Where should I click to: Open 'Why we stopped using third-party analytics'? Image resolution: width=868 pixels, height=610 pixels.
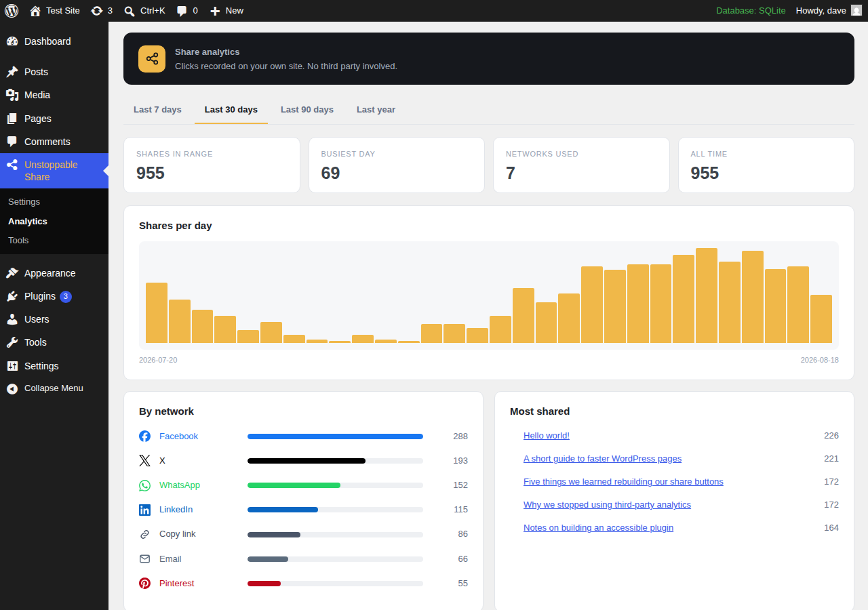pos(607,505)
